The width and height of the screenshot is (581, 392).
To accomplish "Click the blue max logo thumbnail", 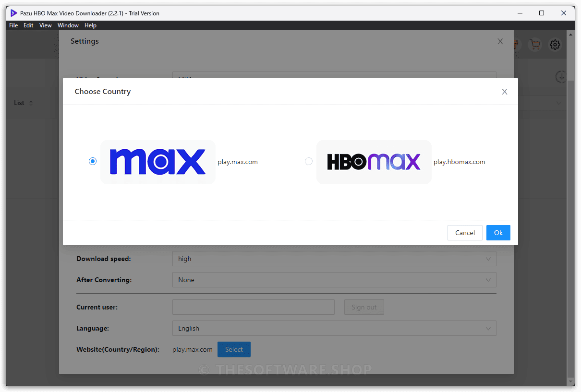I will (x=158, y=162).
